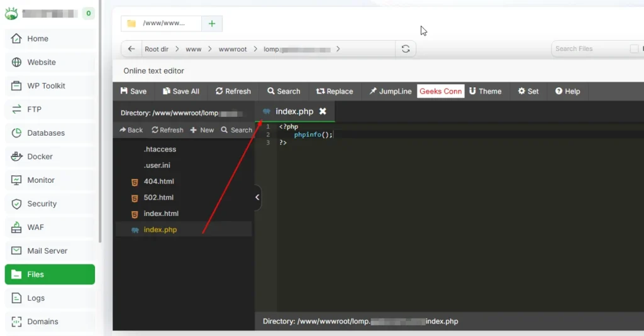The image size is (644, 336).
Task: Open the Theme options
Action: [x=485, y=92]
